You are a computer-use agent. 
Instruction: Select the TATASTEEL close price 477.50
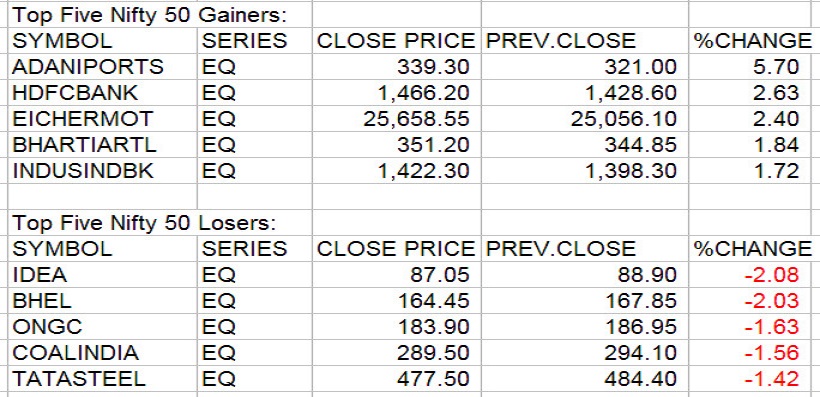pyautogui.click(x=434, y=379)
